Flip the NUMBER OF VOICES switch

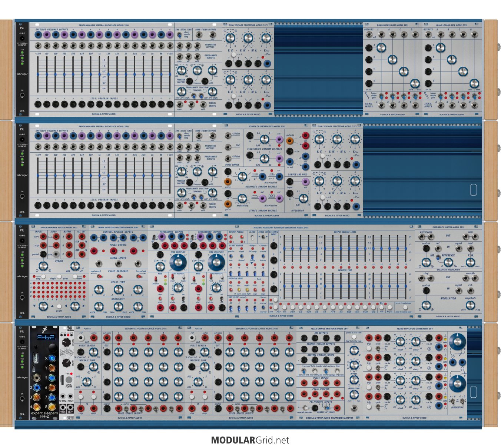[x=327, y=408]
